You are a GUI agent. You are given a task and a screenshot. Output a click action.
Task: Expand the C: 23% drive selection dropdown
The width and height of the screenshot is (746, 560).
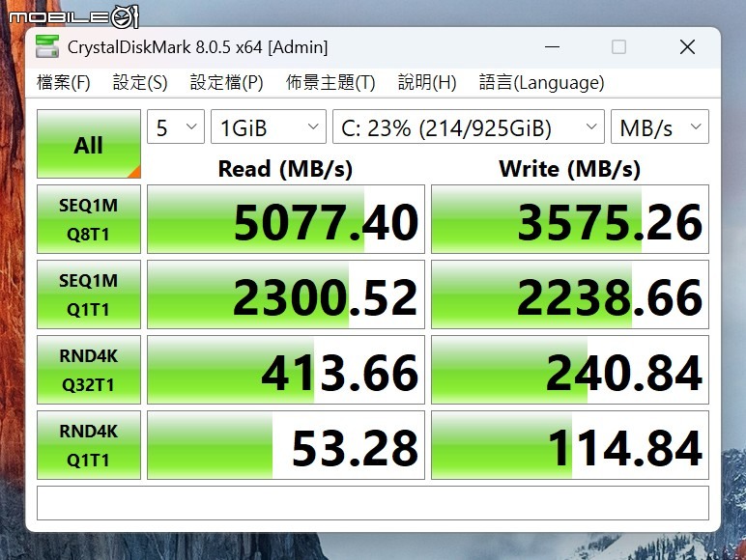click(469, 126)
